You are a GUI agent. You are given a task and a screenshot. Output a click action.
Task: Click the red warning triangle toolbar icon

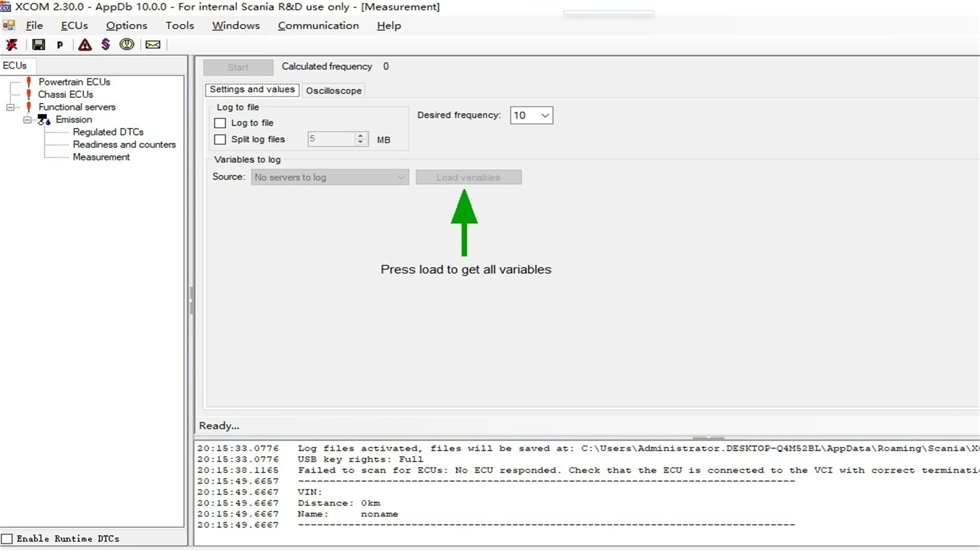coord(85,45)
